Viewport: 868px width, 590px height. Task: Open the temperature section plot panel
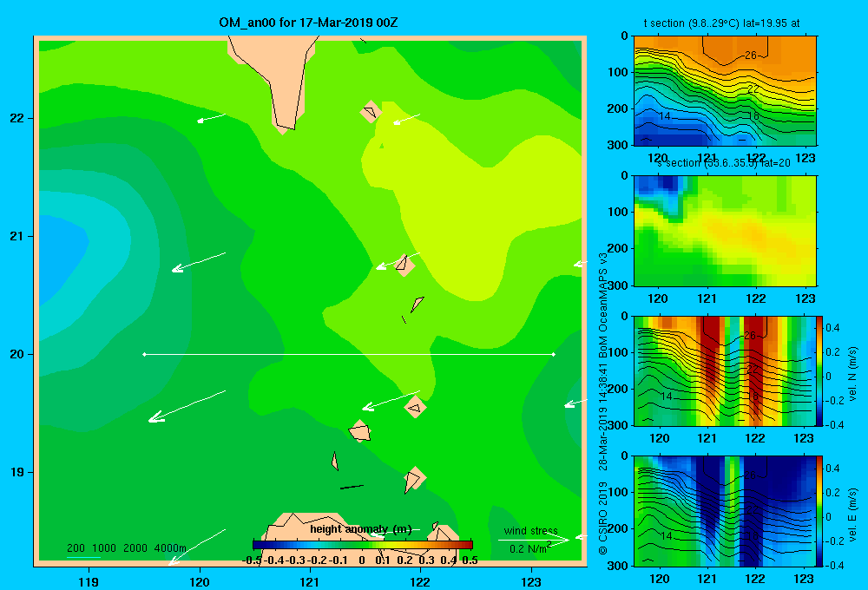point(725,91)
